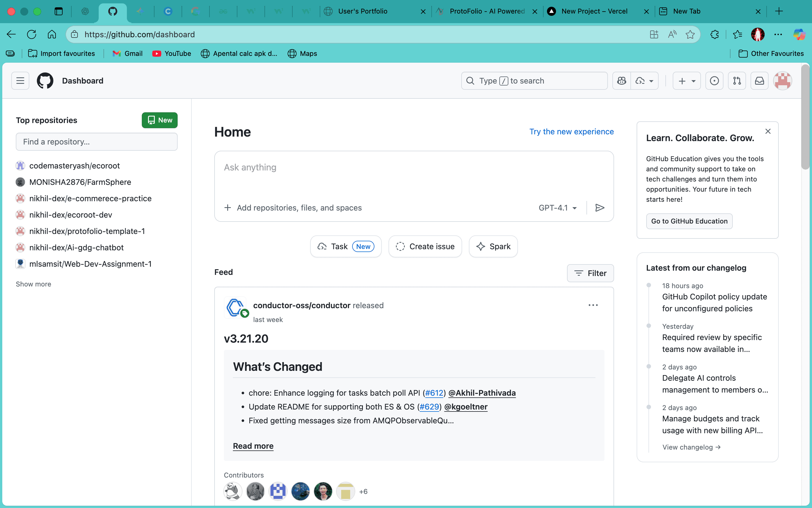
Task: Open 'Delegate AI controls management' changelog entry
Action: [x=715, y=384]
